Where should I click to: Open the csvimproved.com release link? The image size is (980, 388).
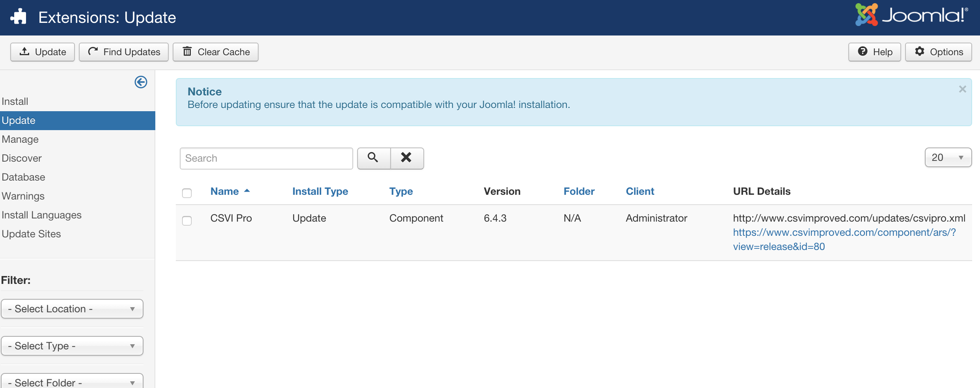pyautogui.click(x=844, y=239)
